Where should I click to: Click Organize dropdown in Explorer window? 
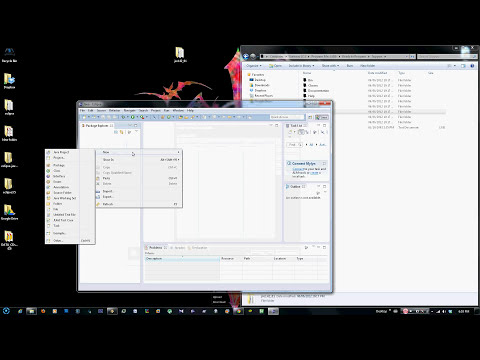(254, 66)
